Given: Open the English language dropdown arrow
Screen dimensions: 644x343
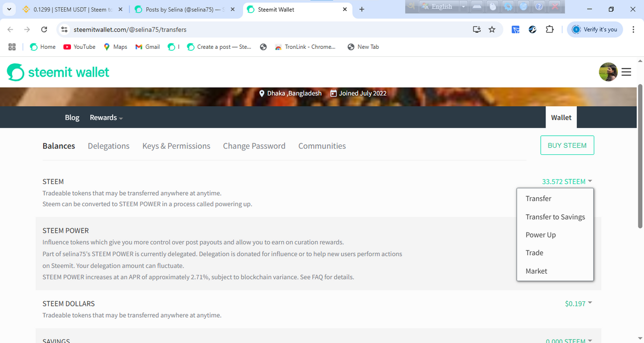Looking at the screenshot, I should [x=463, y=6].
